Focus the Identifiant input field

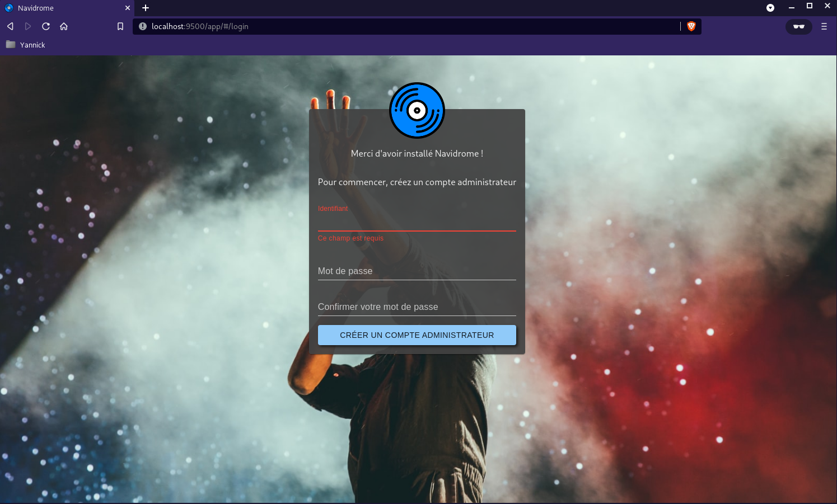(417, 222)
